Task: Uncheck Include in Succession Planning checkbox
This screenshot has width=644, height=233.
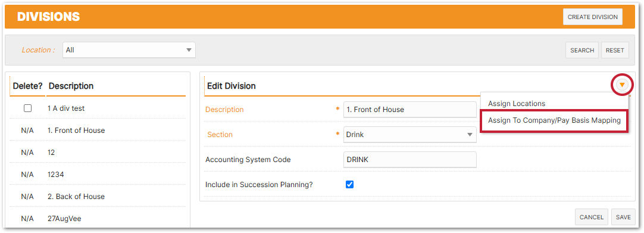Action: 349,185
